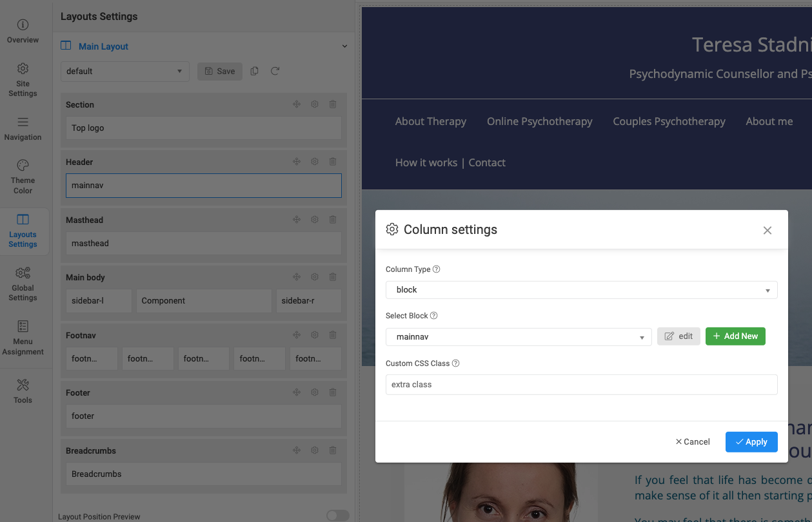Click the Apply button
The image size is (812, 522).
pos(751,441)
